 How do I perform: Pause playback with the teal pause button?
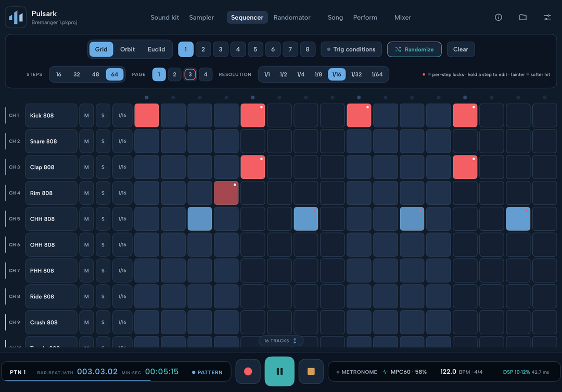click(x=279, y=371)
